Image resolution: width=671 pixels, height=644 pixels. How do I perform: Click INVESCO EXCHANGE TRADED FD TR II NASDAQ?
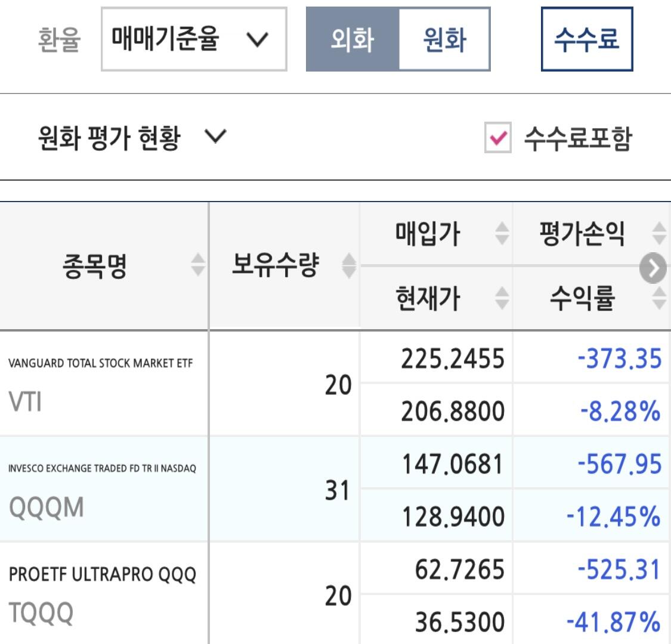102,469
